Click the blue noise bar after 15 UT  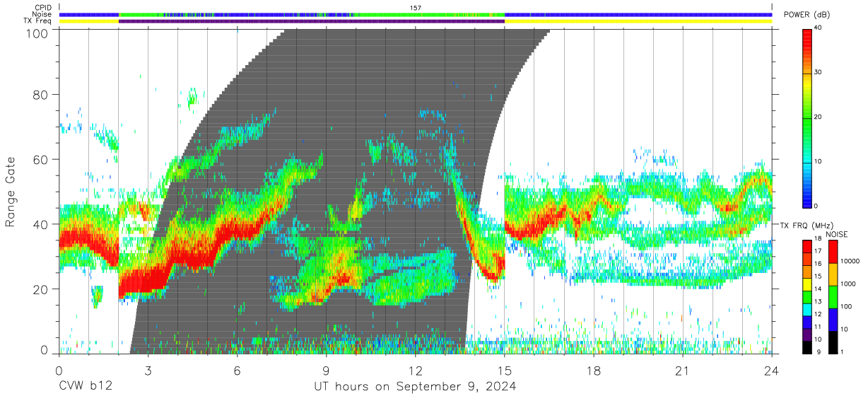tap(638, 14)
